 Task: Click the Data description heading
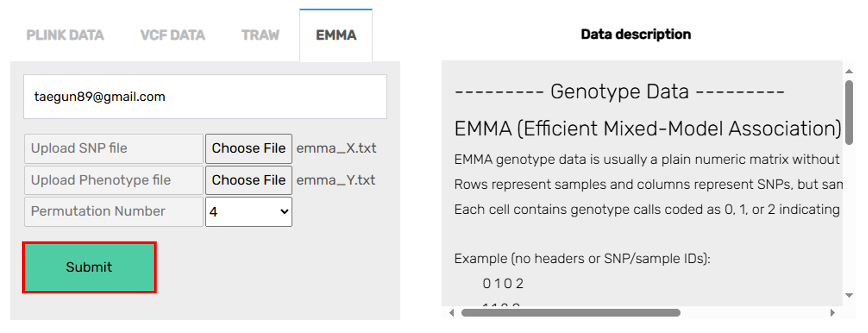(636, 35)
